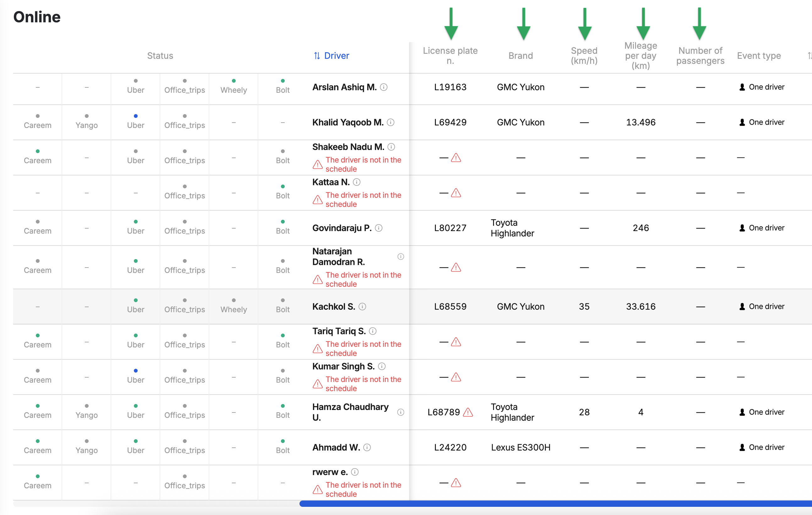Click mileage value 33.616
The height and width of the screenshot is (515, 812).
641,307
